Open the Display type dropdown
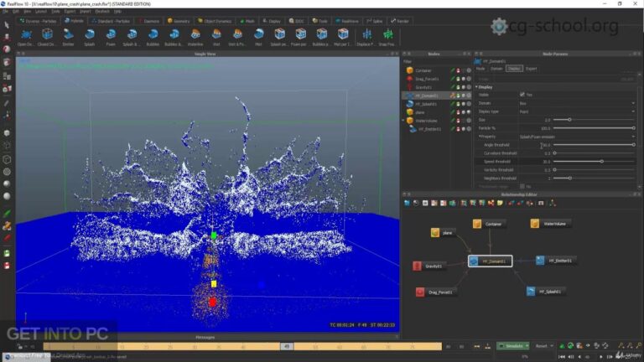Screen dimensions: 644x362 pyautogui.click(x=577, y=111)
